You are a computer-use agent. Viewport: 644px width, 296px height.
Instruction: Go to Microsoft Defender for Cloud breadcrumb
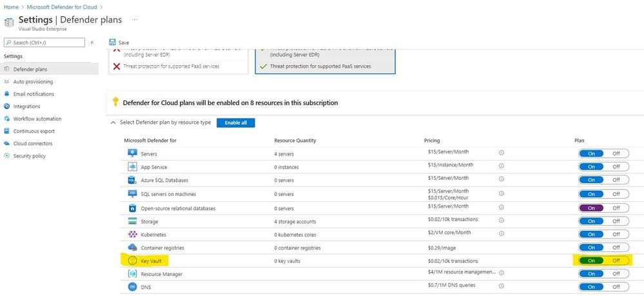62,7
